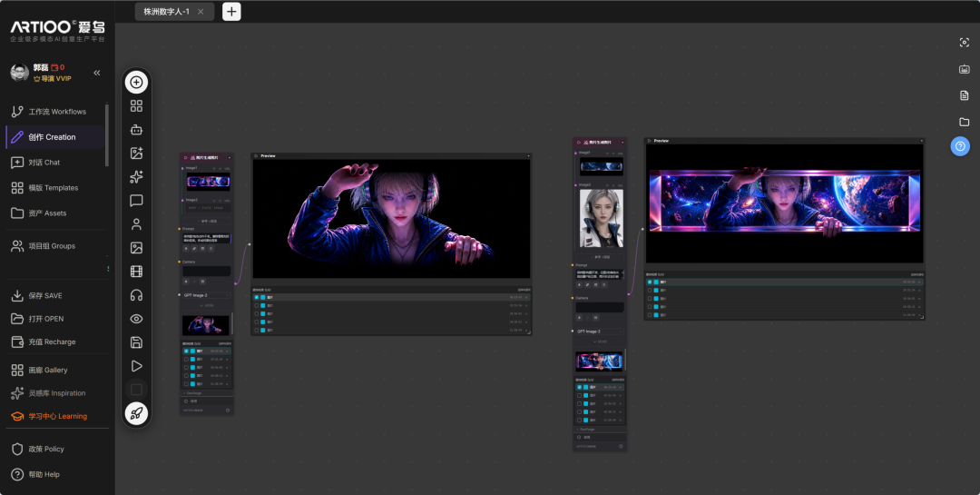Click the Prompt text field in left node
Viewport: 980px width, 495px height.
[x=206, y=239]
